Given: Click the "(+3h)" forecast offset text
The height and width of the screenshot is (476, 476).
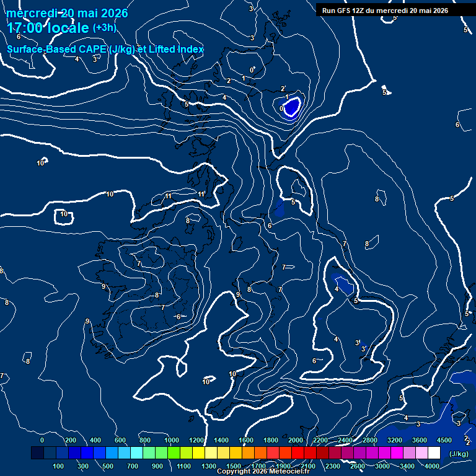Looking at the screenshot, I should coord(105,28).
